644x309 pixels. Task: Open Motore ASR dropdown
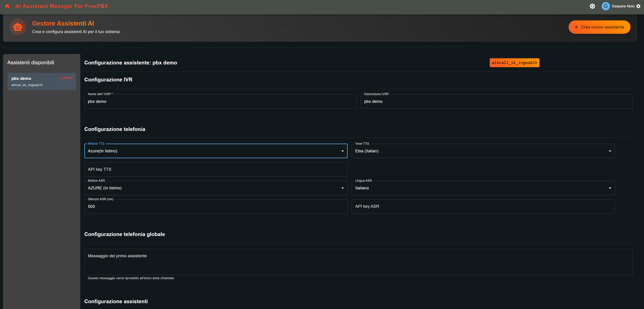(216, 188)
